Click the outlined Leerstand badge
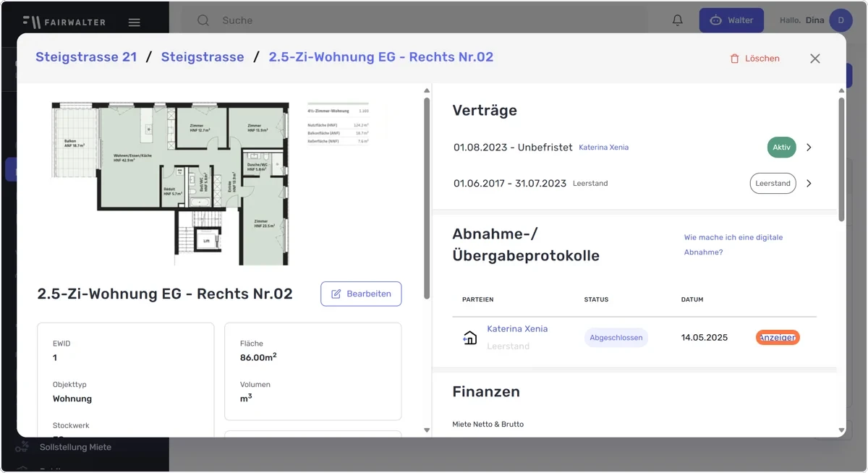Screen dimensions: 868x473 pos(773,184)
